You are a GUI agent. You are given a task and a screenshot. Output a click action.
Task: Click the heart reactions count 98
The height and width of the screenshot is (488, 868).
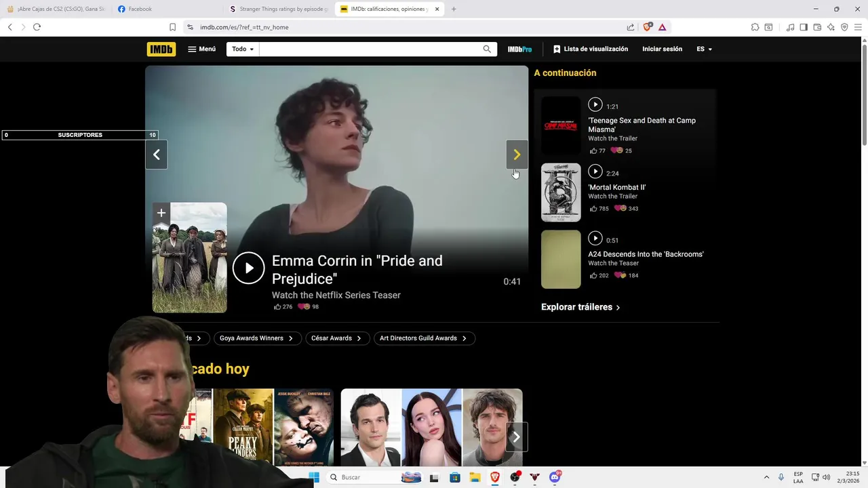(x=309, y=306)
